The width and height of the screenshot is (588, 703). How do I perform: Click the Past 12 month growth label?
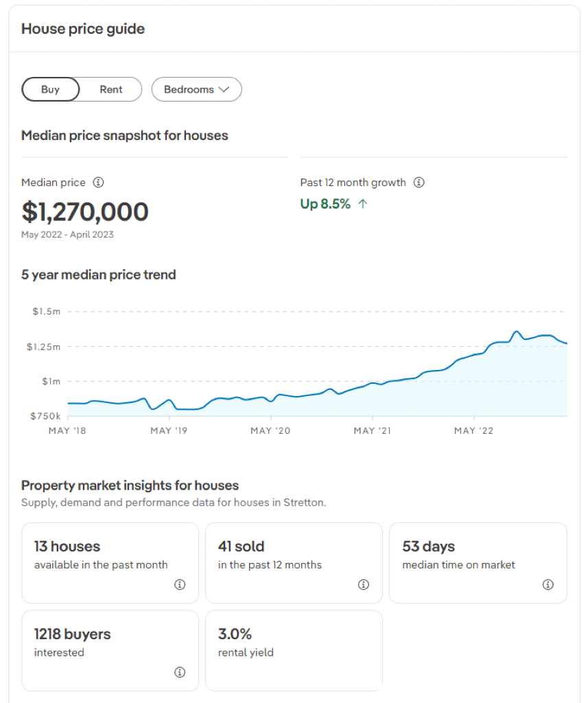353,183
